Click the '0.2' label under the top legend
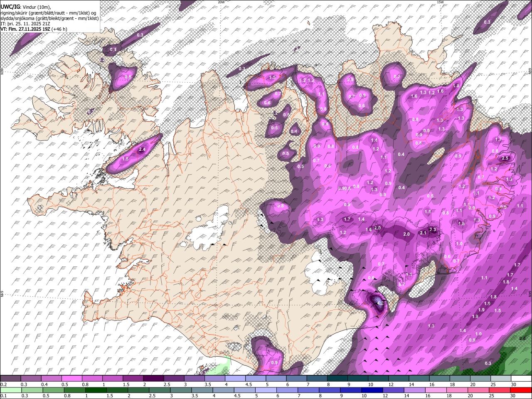The width and height of the screenshot is (532, 399). pyautogui.click(x=3, y=384)
